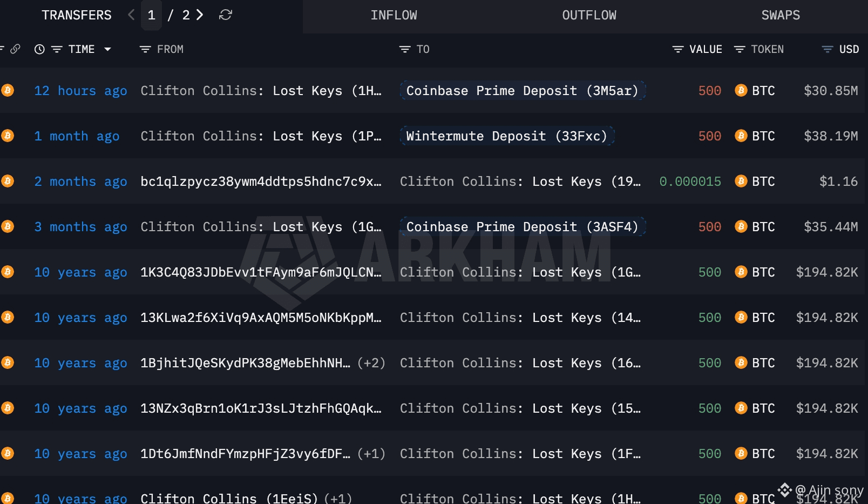Click BTC token icon in $30.85M row

[741, 90]
